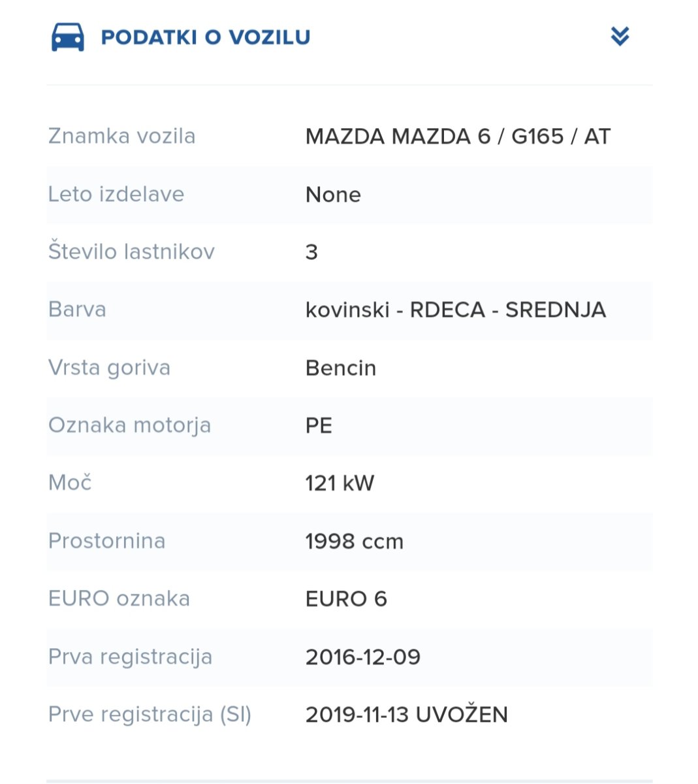Select the Bencin fuel value

coord(341,368)
